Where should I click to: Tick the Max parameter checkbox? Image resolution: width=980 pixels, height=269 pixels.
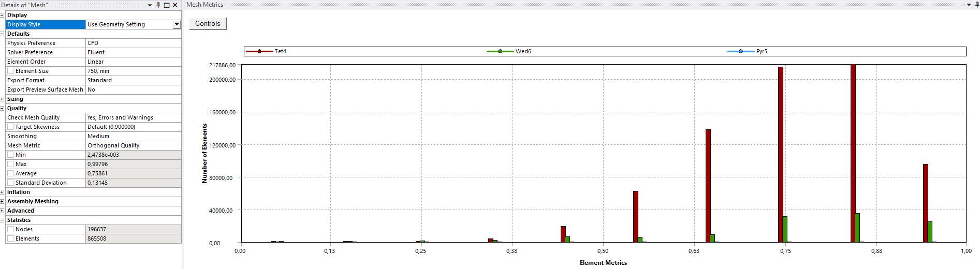[10, 164]
